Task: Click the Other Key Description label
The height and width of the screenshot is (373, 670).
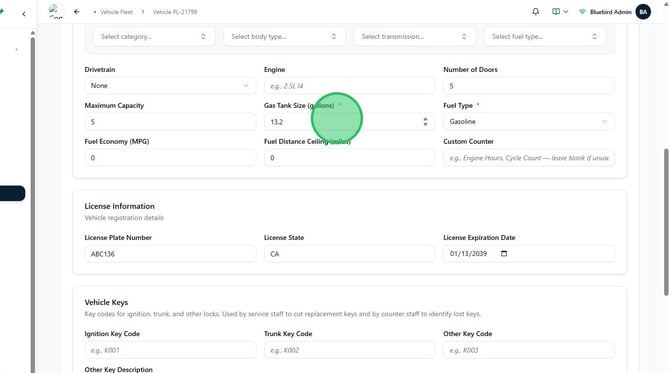Action: coord(118,369)
